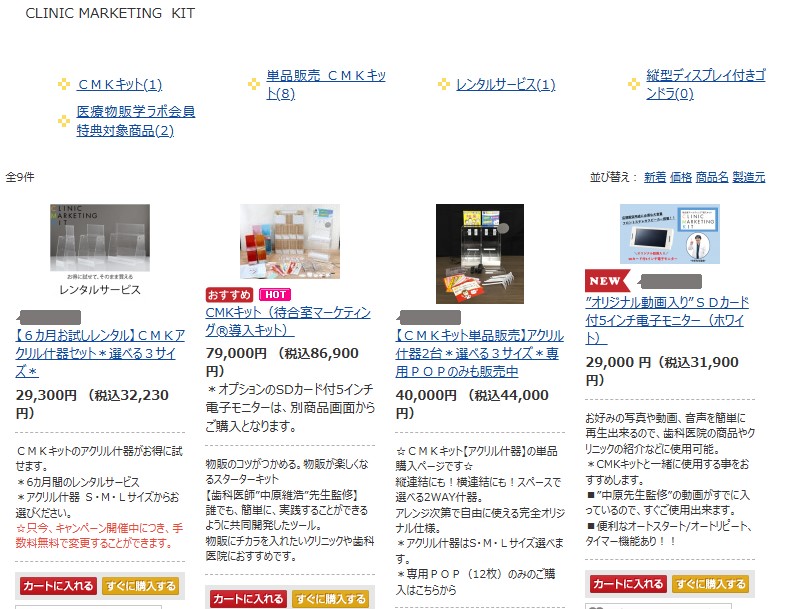
Task: Buy CMK introduction kit immediately
Action: [x=331, y=599]
